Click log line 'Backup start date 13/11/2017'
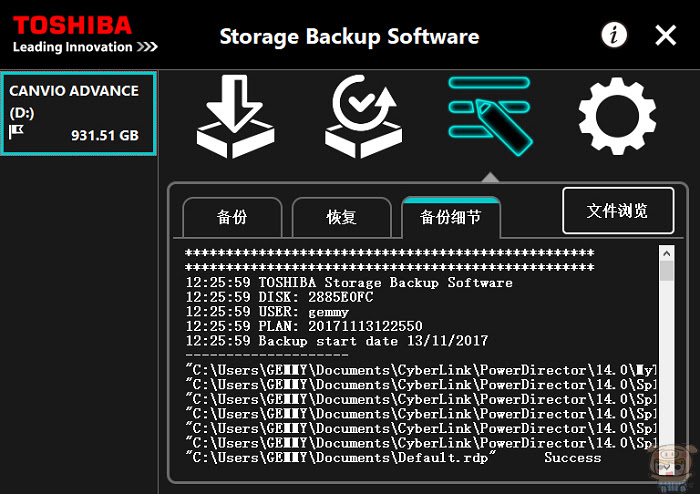The width and height of the screenshot is (700, 494). tap(337, 341)
